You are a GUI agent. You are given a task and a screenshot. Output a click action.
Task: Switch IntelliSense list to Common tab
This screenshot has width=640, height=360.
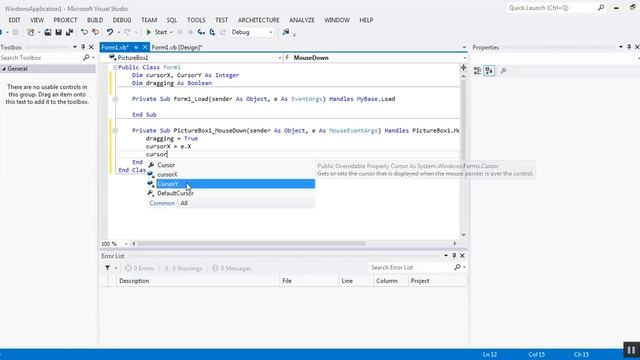pyautogui.click(x=162, y=203)
